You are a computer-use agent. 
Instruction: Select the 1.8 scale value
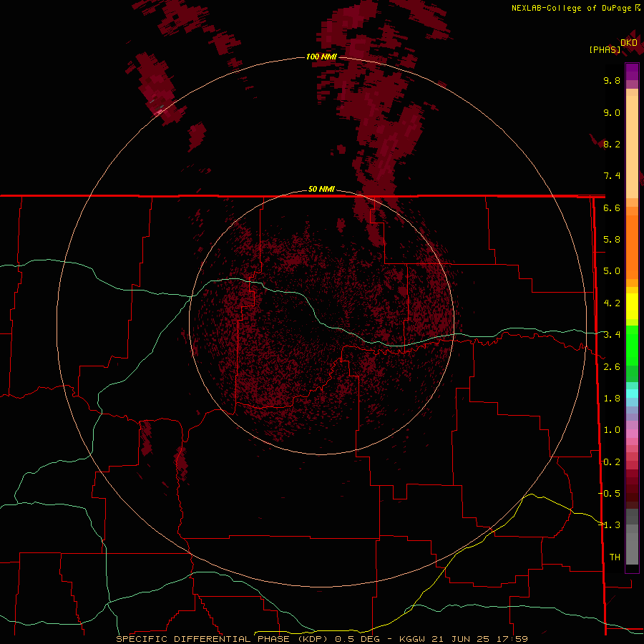coord(612,399)
